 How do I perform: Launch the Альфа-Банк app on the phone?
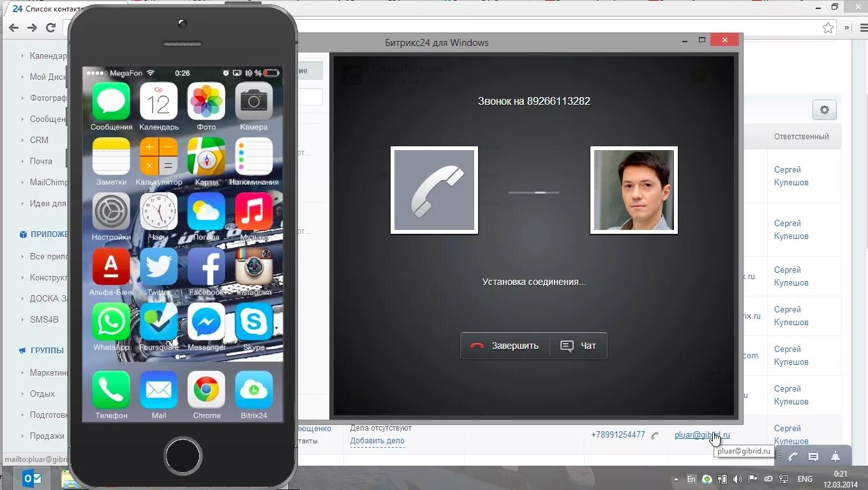click(x=111, y=266)
